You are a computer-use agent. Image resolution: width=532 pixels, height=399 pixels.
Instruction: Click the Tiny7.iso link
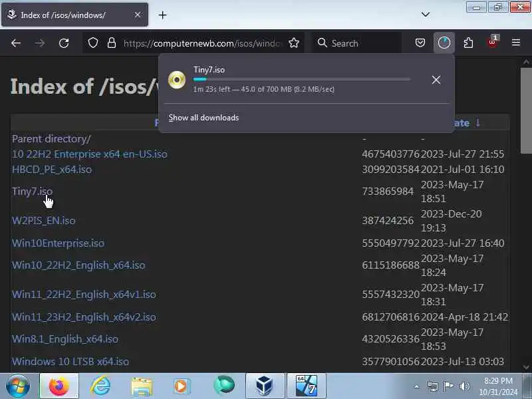tap(32, 192)
